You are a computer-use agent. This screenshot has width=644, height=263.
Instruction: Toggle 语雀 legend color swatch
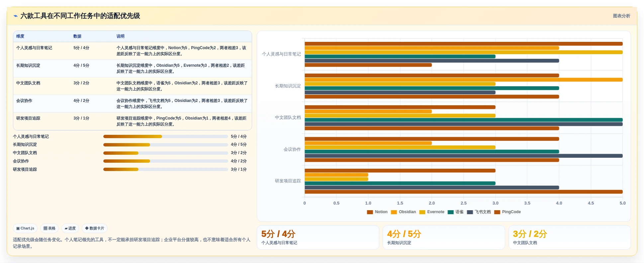point(451,212)
